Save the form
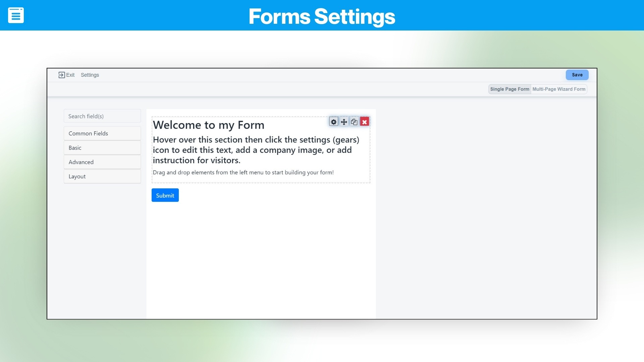 coord(577,75)
